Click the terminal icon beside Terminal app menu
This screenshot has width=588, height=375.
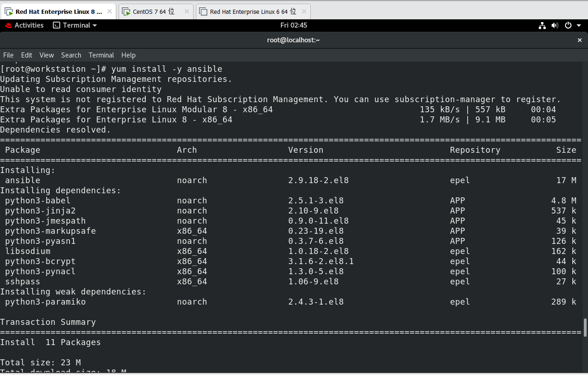(57, 25)
